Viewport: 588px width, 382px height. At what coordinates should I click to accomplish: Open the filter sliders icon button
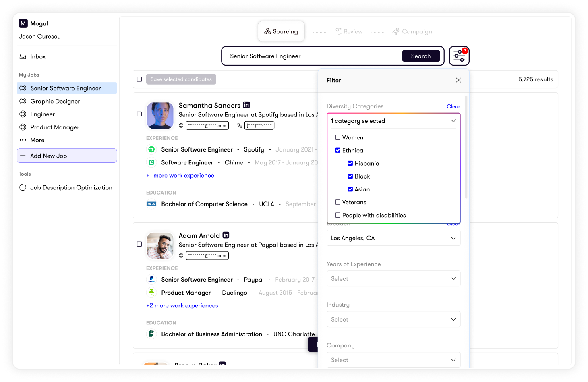[x=459, y=56]
